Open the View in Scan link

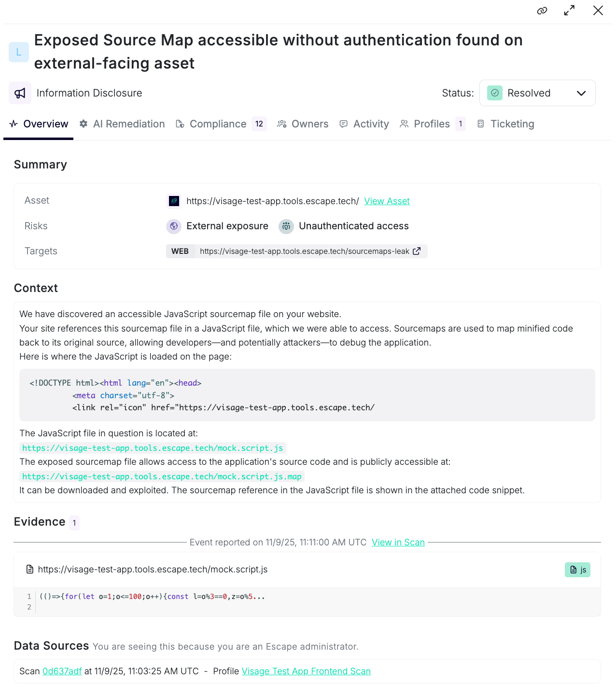point(398,543)
